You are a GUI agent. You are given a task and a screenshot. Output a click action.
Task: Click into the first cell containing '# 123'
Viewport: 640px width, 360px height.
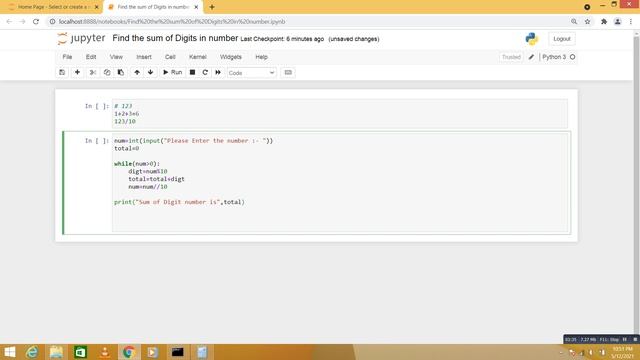coord(340,113)
